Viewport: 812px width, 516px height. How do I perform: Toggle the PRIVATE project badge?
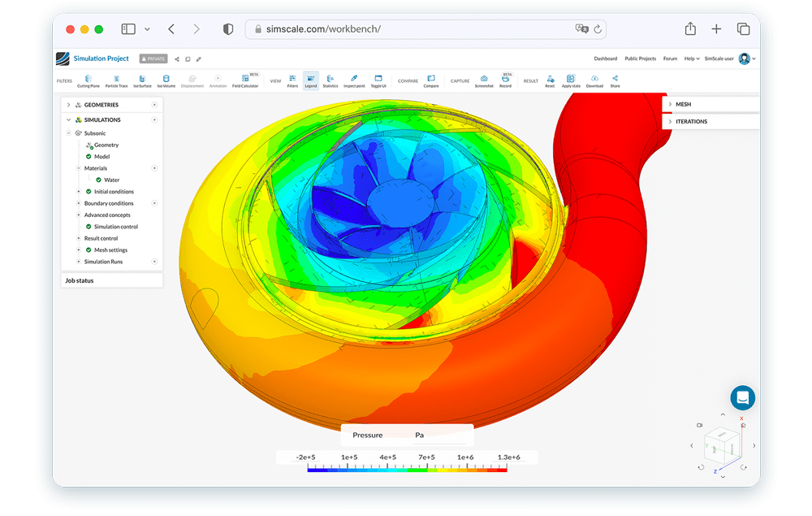tap(153, 58)
